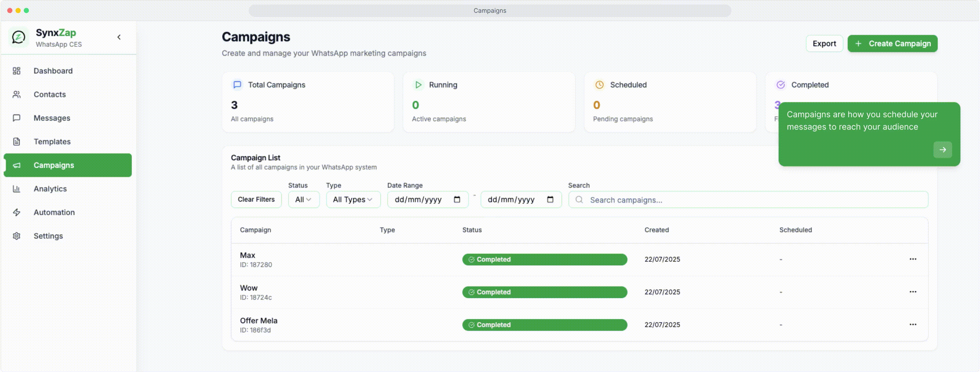Click the Clear Filters button

[256, 199]
